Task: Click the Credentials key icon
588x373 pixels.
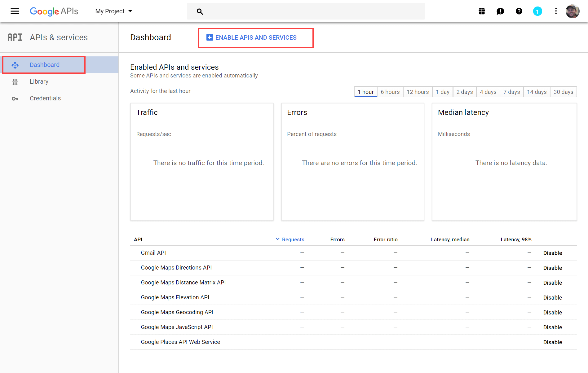Action: point(15,99)
